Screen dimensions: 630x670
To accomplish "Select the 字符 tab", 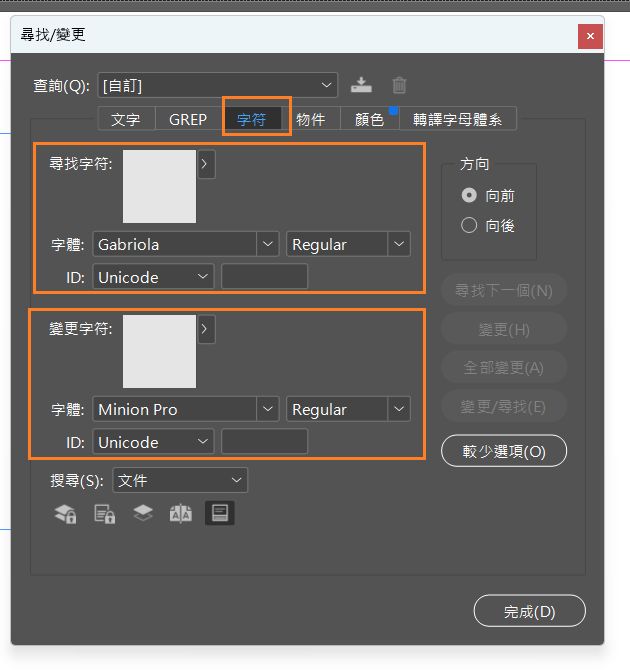I will point(252,119).
